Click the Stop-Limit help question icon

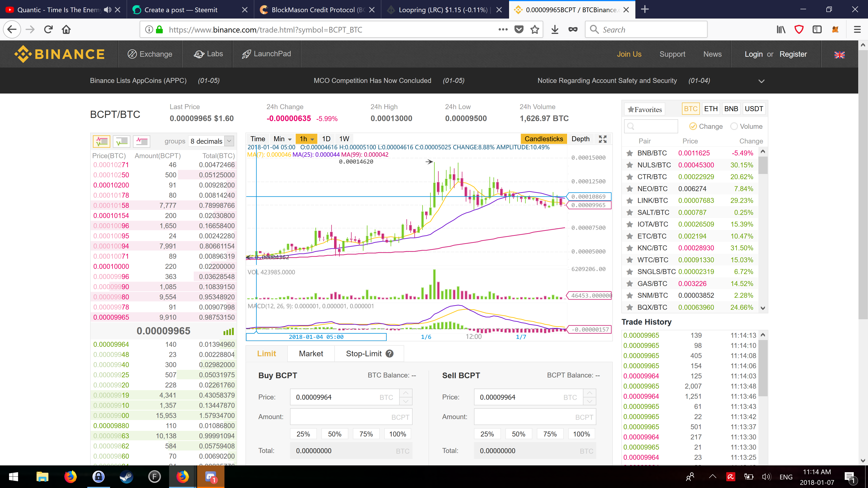(389, 354)
